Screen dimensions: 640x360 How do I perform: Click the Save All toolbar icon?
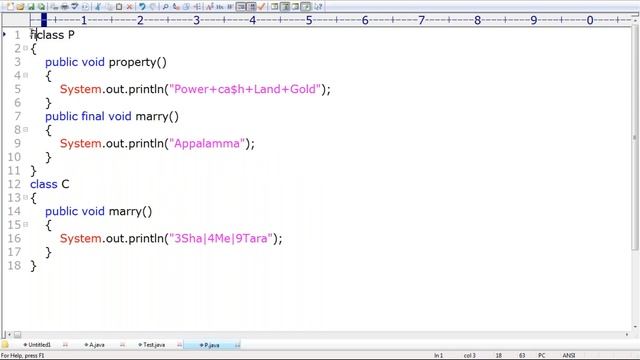(41, 7)
